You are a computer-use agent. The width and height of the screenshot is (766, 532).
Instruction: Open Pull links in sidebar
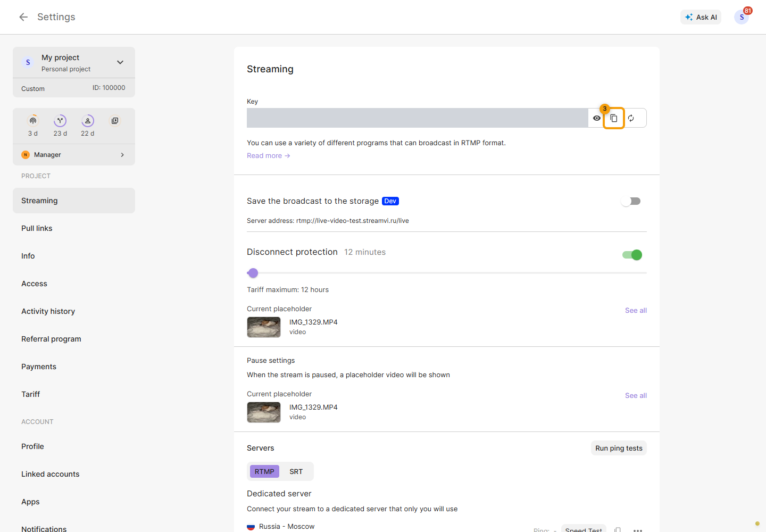pos(74,228)
